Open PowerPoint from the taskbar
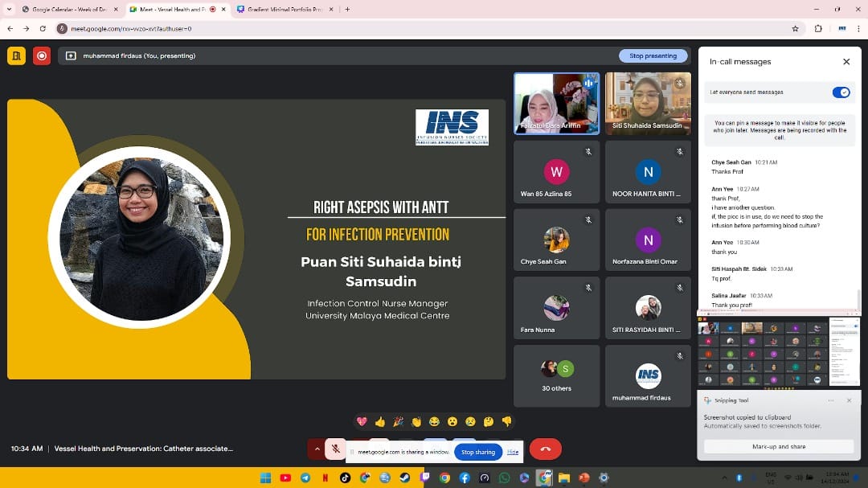Screen dimensions: 868x488 tap(584, 478)
